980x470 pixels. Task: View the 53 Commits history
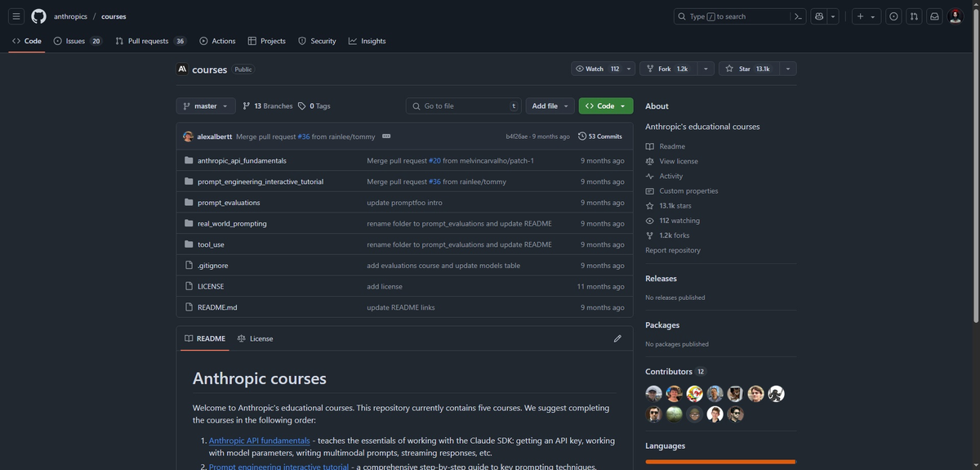600,137
